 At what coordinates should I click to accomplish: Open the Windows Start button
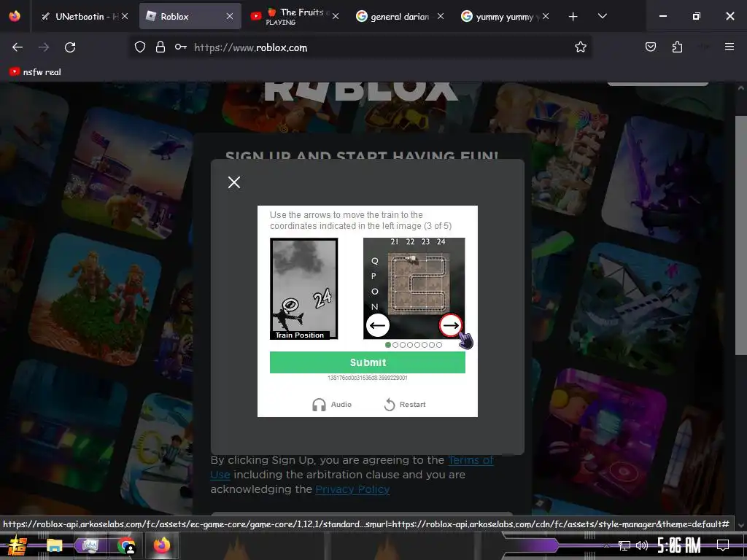pyautogui.click(x=17, y=545)
